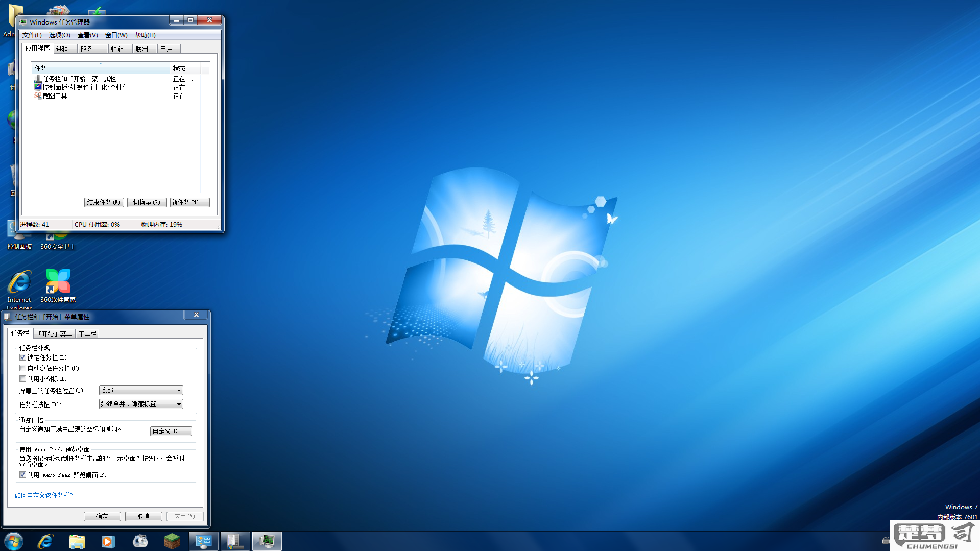The image size is (980, 551).
Task: Click 结束任务(E) button
Action: 104,203
